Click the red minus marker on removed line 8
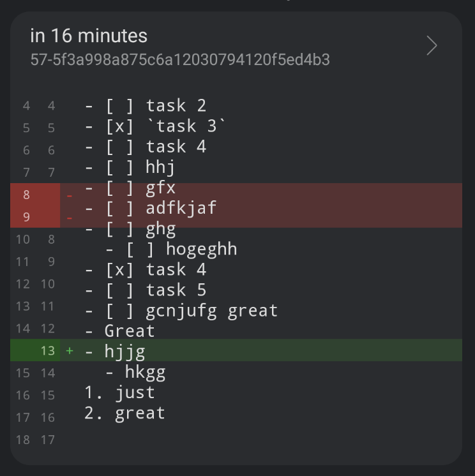The image size is (475, 476). tap(70, 195)
